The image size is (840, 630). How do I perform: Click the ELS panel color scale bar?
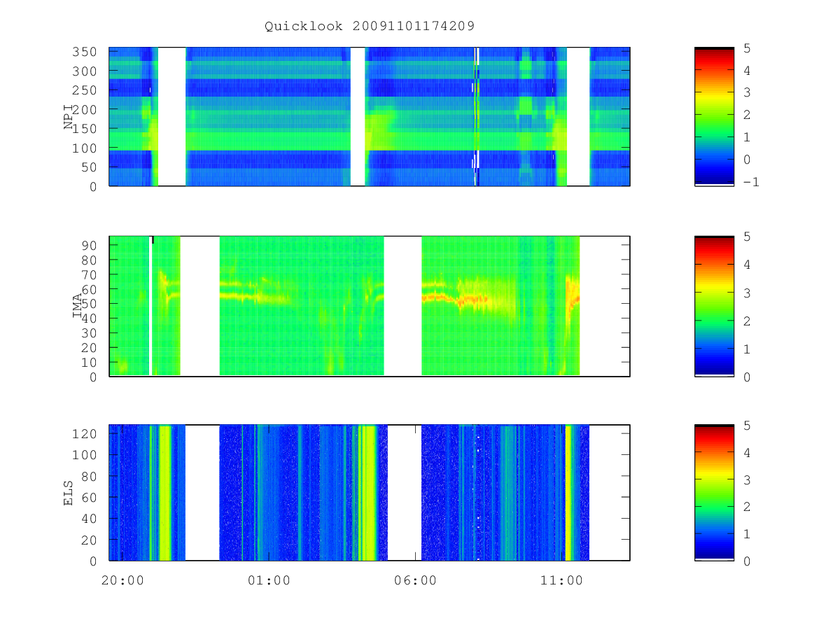pos(714,493)
